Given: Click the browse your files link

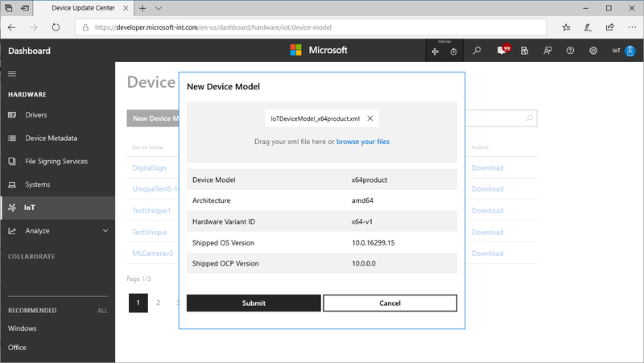Looking at the screenshot, I should (363, 142).
